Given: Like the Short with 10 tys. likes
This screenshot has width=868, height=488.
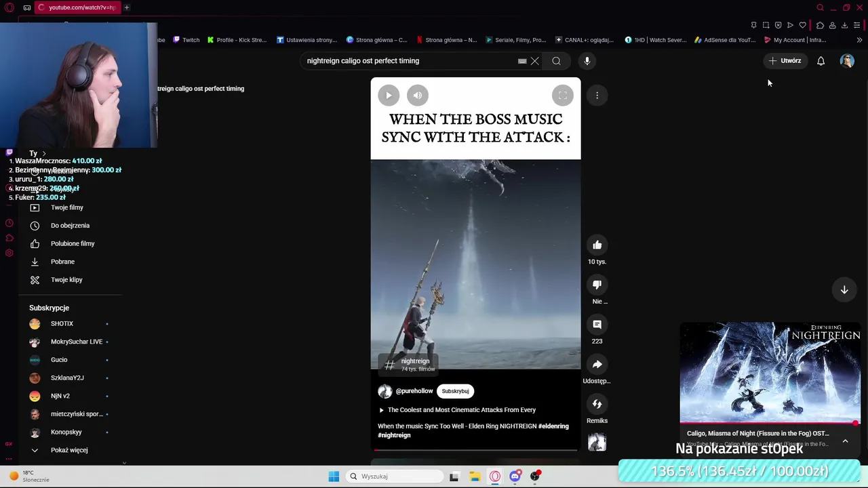Looking at the screenshot, I should 597,245.
